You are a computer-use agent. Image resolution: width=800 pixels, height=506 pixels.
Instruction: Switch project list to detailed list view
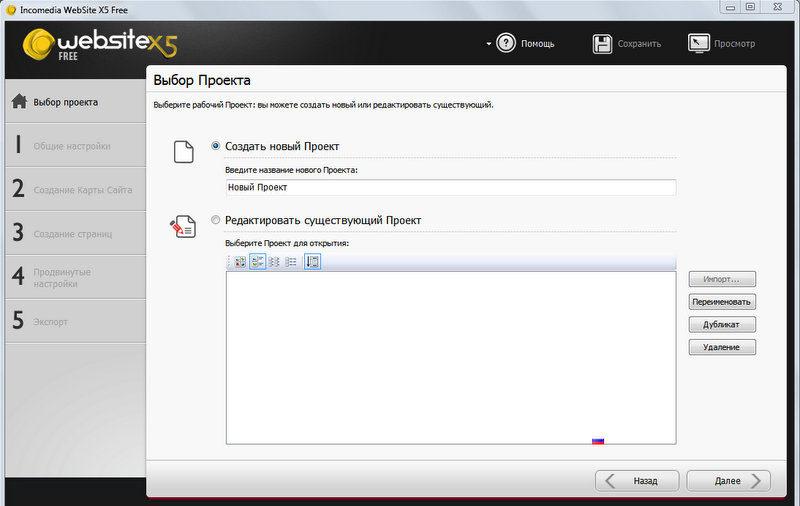click(x=291, y=262)
